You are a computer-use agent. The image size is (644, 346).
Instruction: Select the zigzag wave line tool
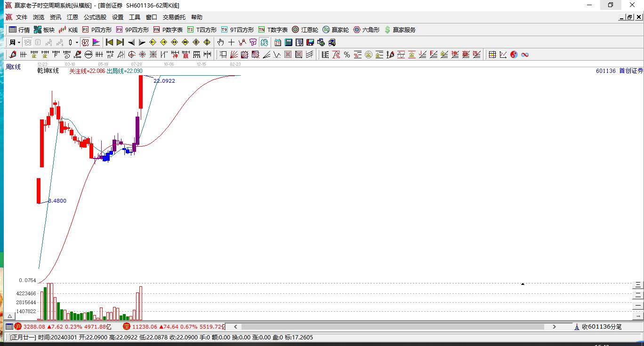[277, 55]
